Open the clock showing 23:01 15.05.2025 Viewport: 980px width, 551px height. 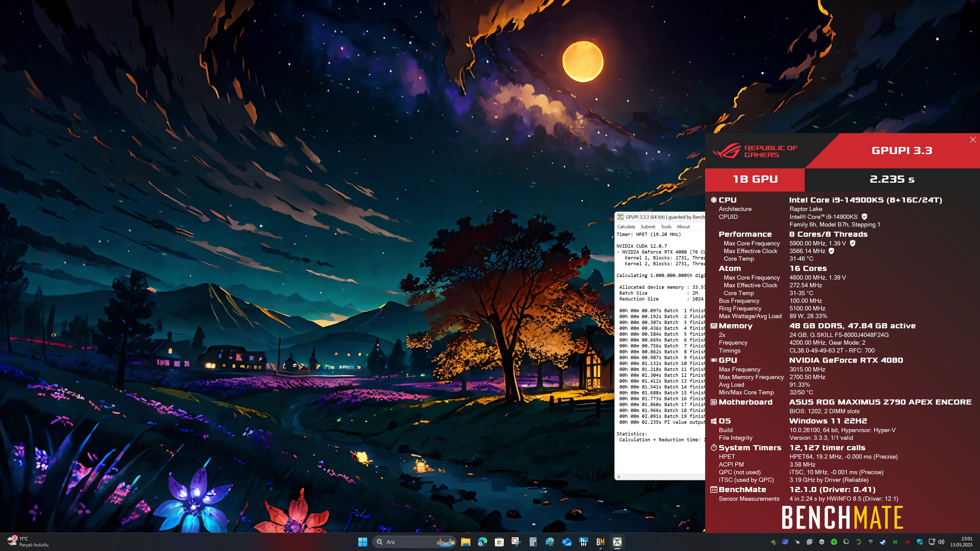pyautogui.click(x=961, y=542)
